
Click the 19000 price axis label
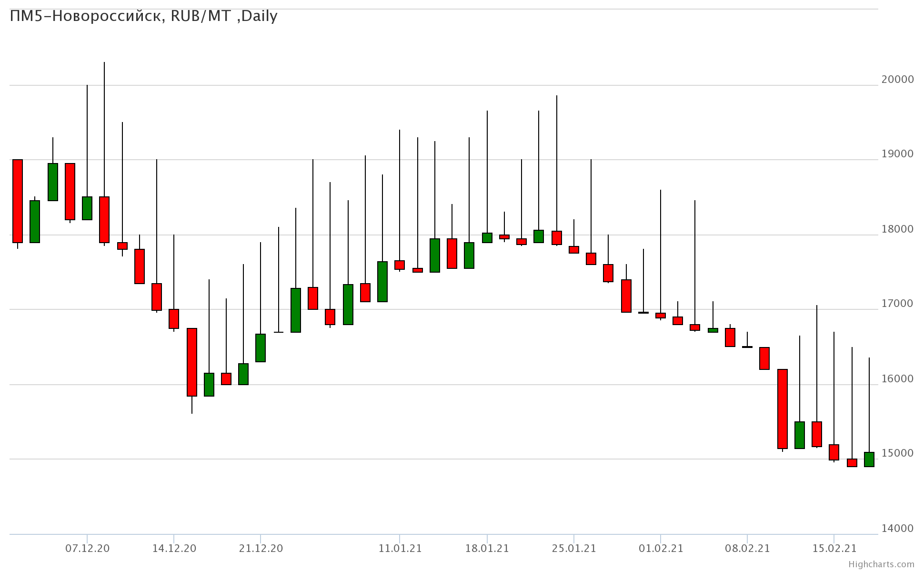[897, 154]
